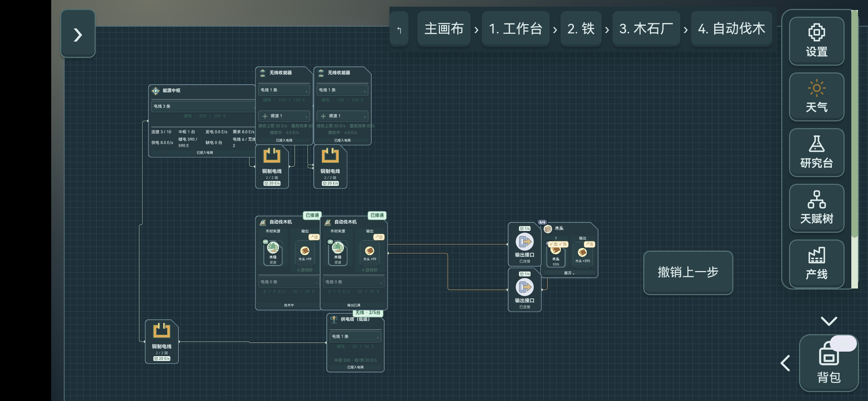Open 电线 0 条 dropdown of the 伐木中 logger
868x401 pixels.
coord(289,282)
